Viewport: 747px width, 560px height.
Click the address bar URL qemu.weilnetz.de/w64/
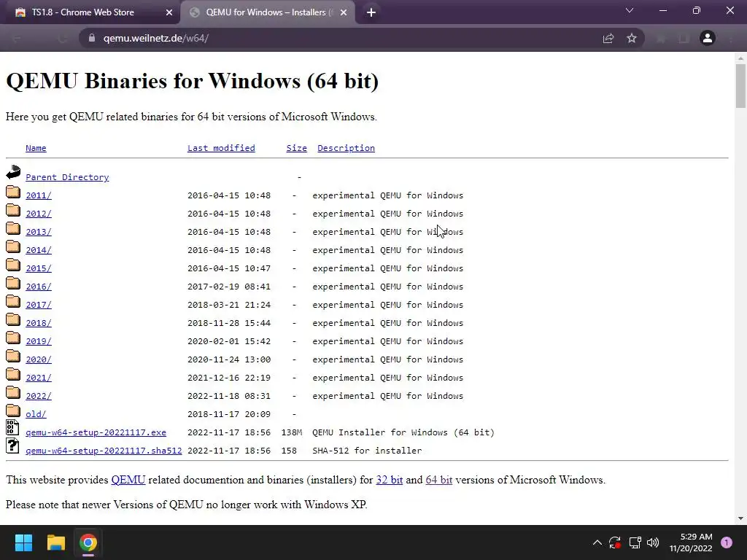pyautogui.click(x=156, y=38)
